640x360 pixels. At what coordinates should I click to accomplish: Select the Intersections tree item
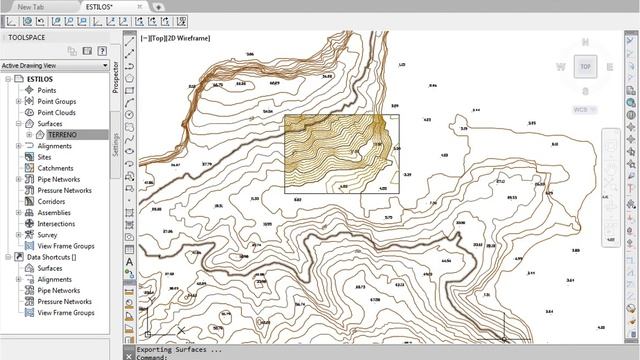click(x=56, y=224)
